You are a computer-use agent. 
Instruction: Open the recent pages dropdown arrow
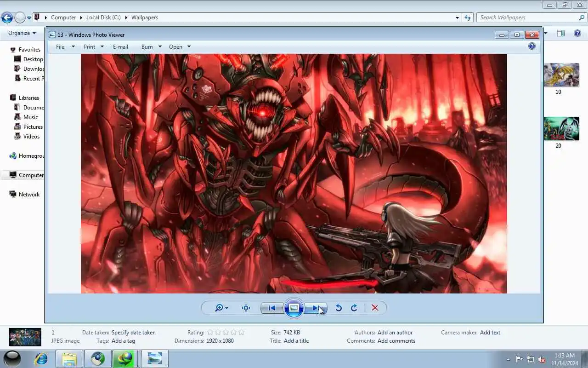(29, 18)
